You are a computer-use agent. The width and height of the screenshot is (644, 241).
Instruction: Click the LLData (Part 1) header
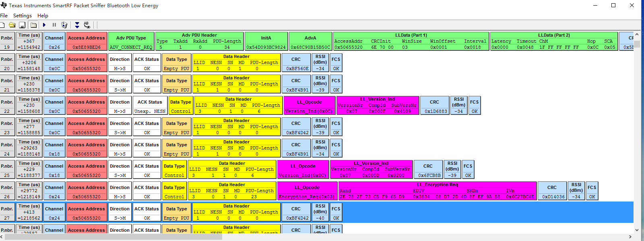411,35
